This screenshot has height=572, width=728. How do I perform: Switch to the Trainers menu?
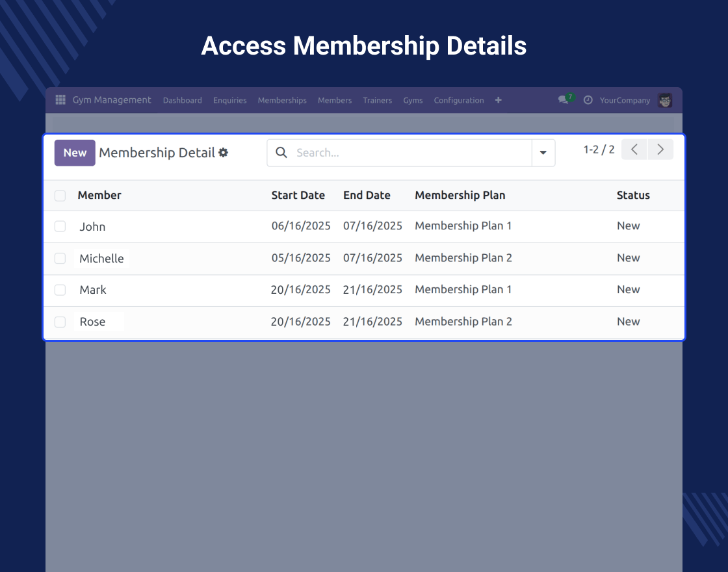[378, 100]
